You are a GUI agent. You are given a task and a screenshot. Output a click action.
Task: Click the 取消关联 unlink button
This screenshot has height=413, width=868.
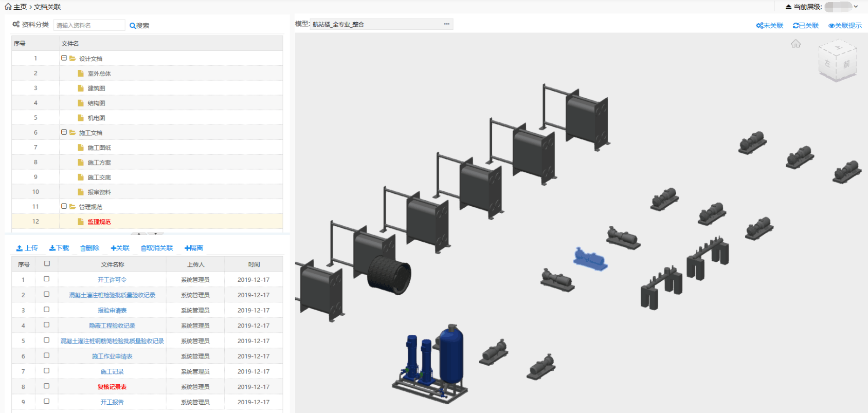click(x=157, y=248)
